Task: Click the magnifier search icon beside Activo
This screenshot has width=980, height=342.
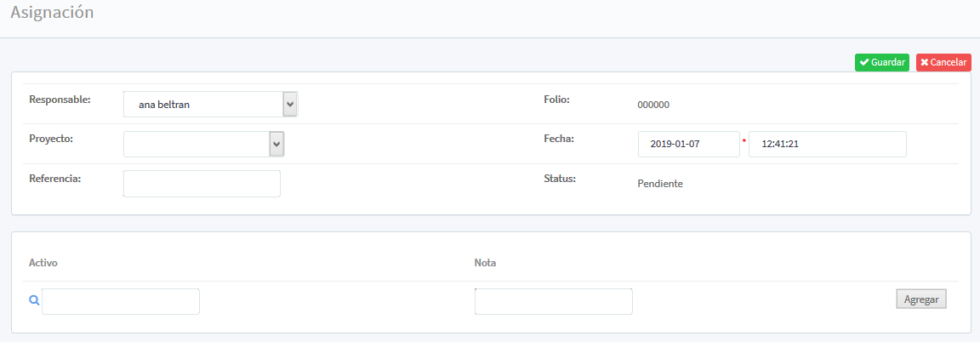Action: 34,300
